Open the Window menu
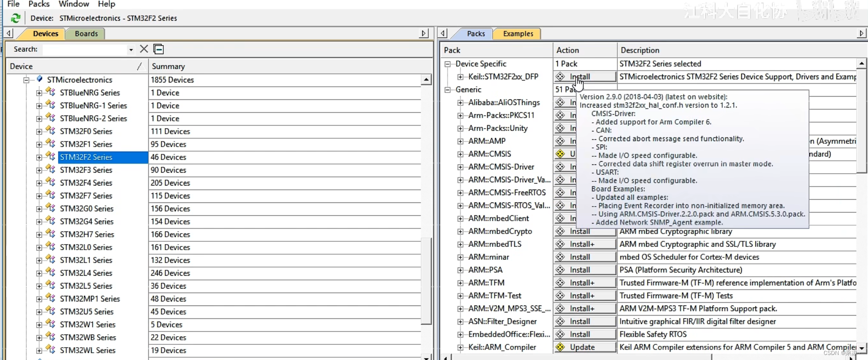This screenshot has width=868, height=360. (x=74, y=4)
